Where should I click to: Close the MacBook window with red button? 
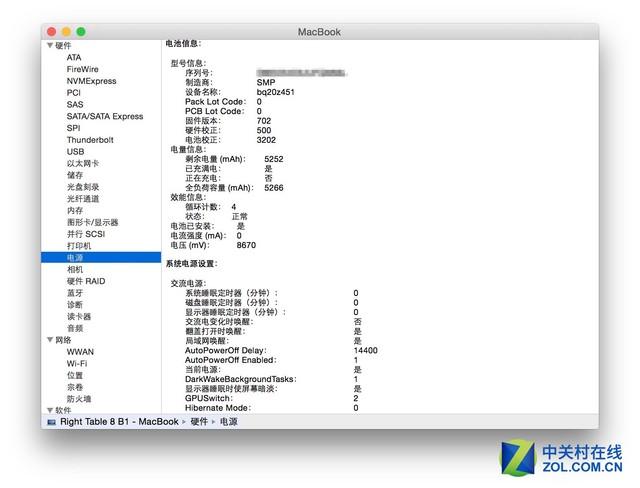(52, 31)
